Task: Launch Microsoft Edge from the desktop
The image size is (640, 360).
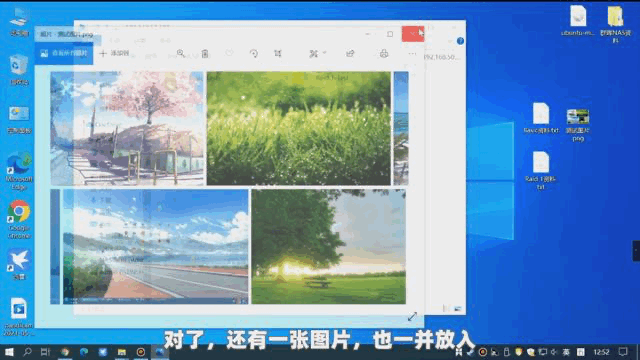Action: [x=19, y=171]
